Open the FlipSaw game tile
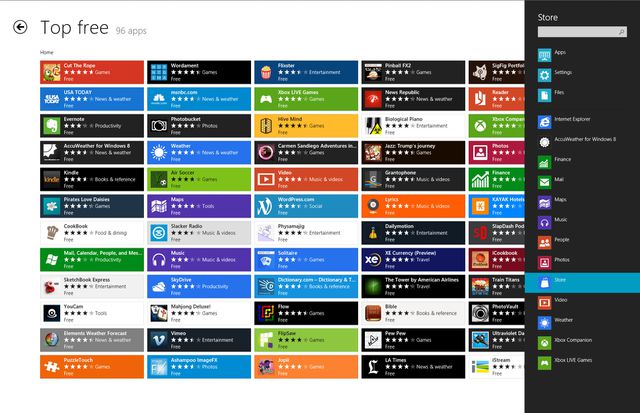 [306, 340]
